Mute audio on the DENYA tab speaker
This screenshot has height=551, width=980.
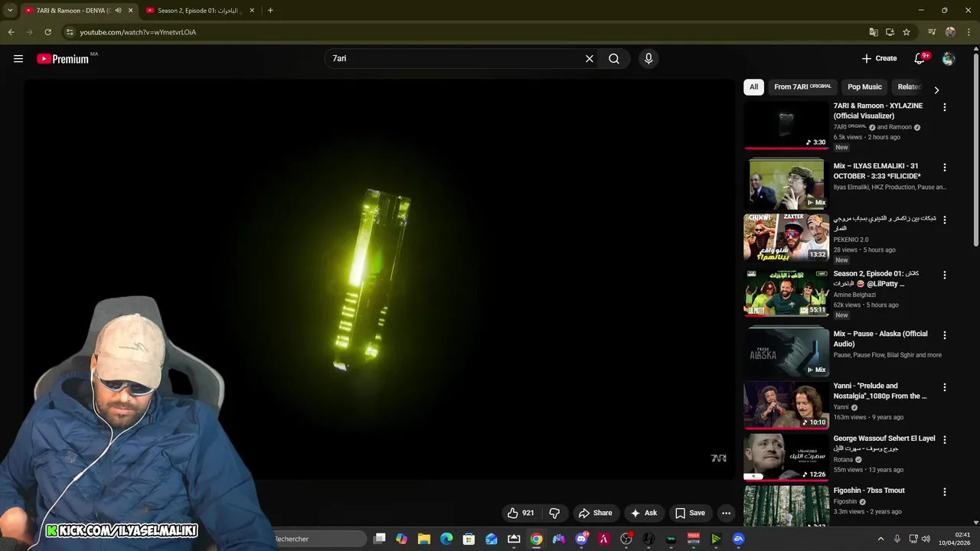(x=118, y=11)
